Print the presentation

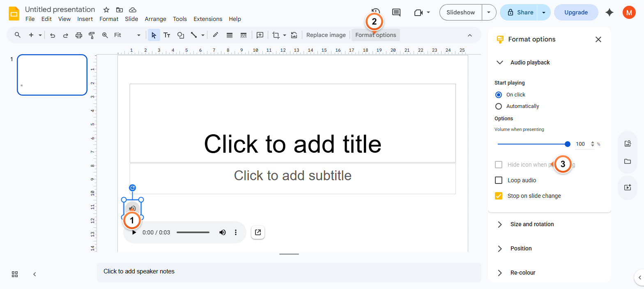pos(79,35)
